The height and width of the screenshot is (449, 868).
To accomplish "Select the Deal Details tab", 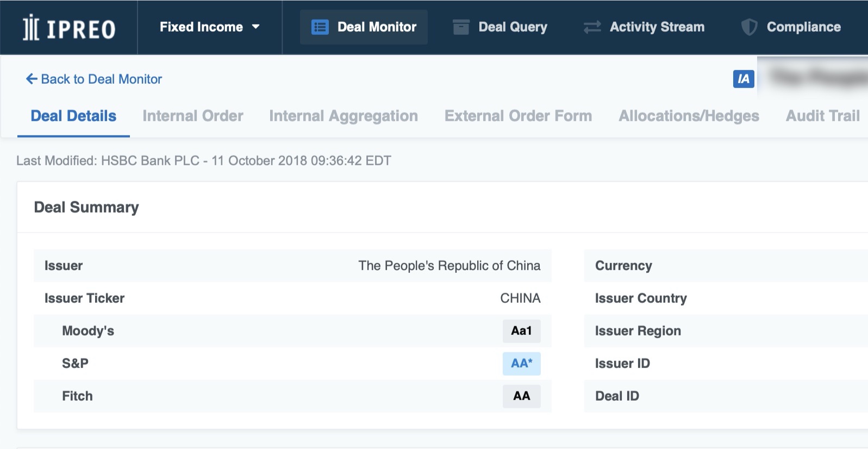I will click(x=73, y=116).
